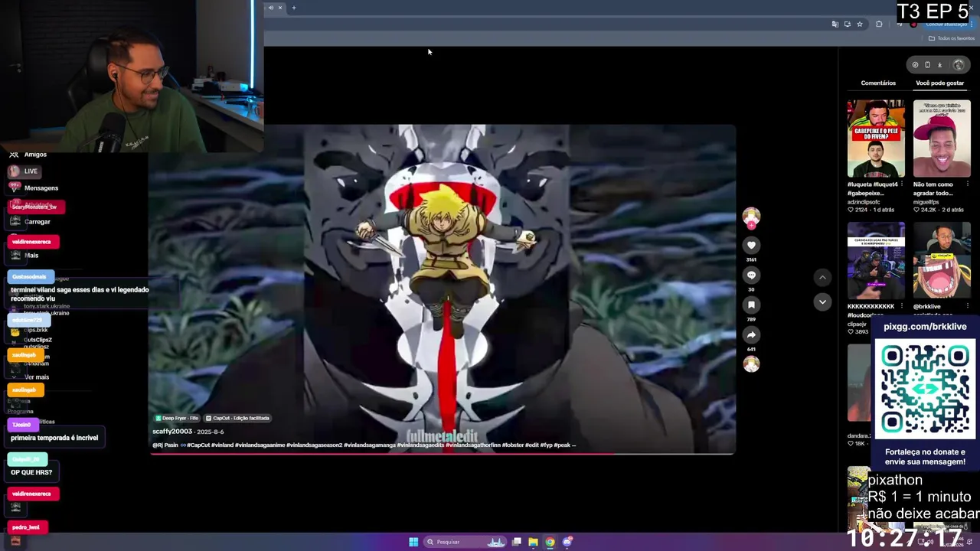Click the CapCut - Edição facilitada tag
This screenshot has width=980, height=551.
click(237, 418)
